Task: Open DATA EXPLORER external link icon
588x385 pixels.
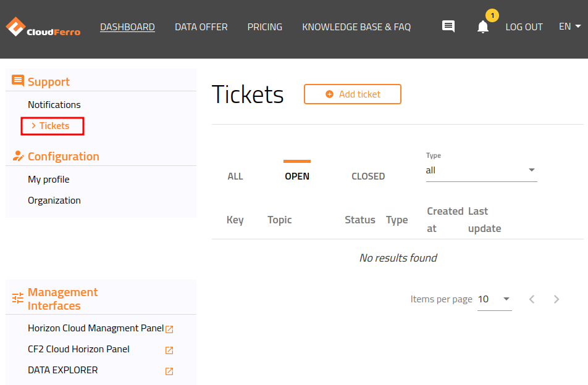Action: 168,371
